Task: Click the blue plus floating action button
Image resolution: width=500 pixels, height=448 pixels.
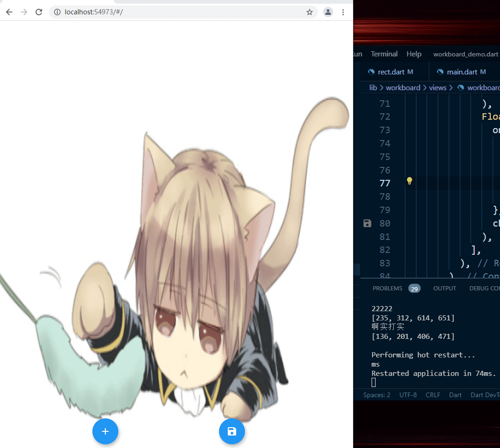Action: click(105, 431)
